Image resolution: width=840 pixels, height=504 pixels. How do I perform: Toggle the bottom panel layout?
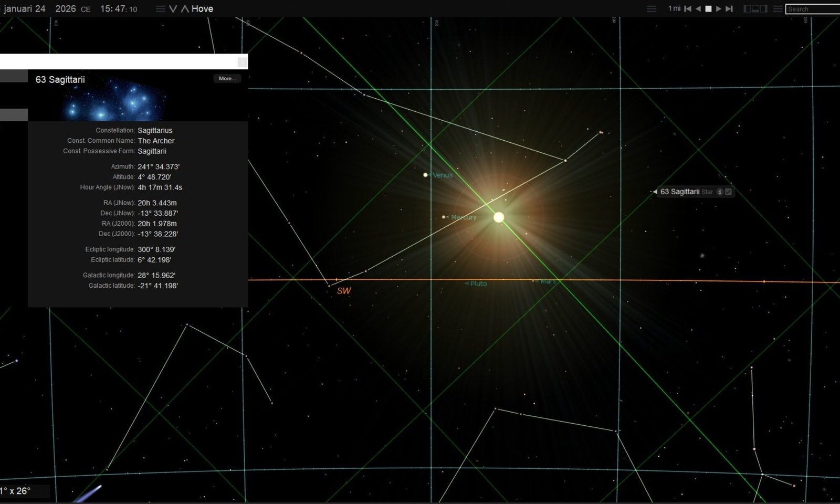(x=756, y=9)
